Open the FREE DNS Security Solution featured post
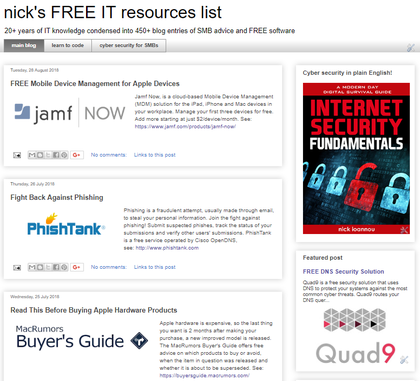420x381 pixels. (x=343, y=272)
